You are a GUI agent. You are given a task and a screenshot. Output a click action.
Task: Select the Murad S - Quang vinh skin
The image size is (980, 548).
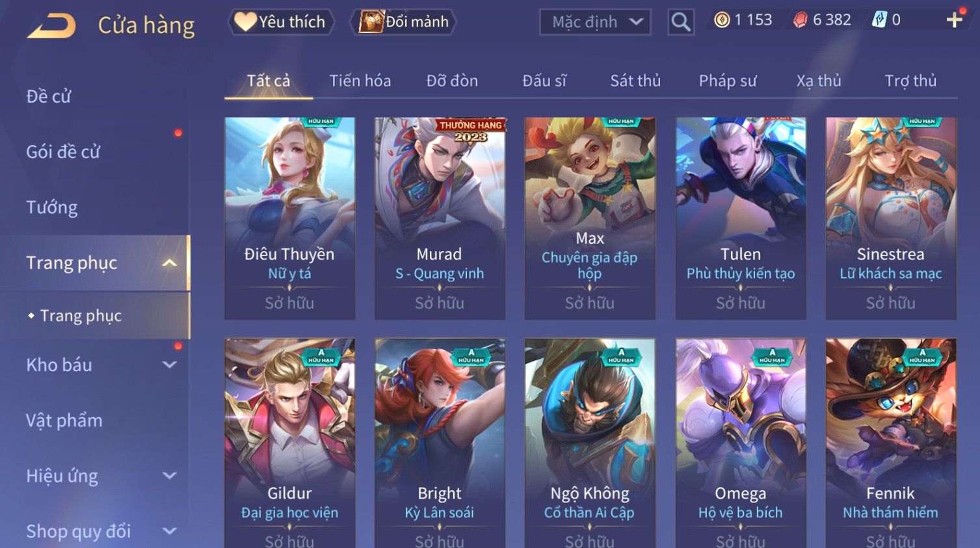click(x=440, y=218)
